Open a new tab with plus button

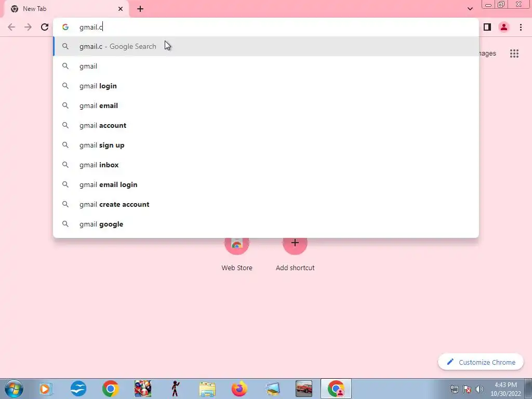(140, 9)
